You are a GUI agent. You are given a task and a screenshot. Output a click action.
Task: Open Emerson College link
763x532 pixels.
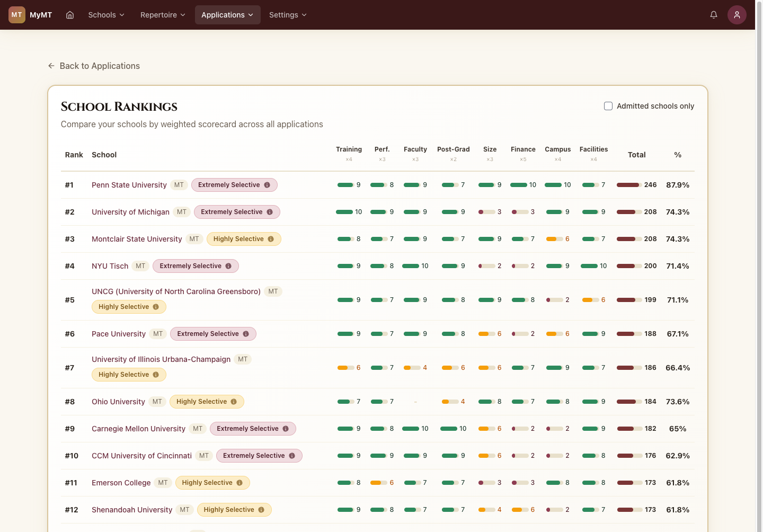(x=121, y=483)
